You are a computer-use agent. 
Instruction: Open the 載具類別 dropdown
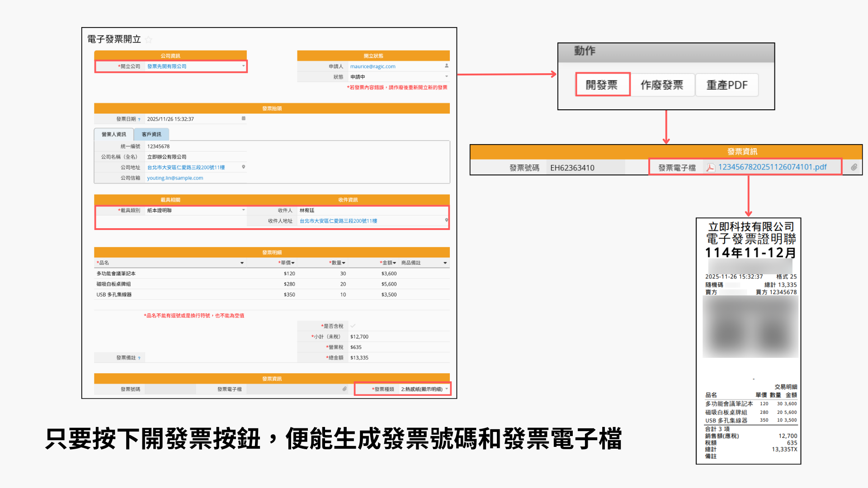tap(243, 210)
